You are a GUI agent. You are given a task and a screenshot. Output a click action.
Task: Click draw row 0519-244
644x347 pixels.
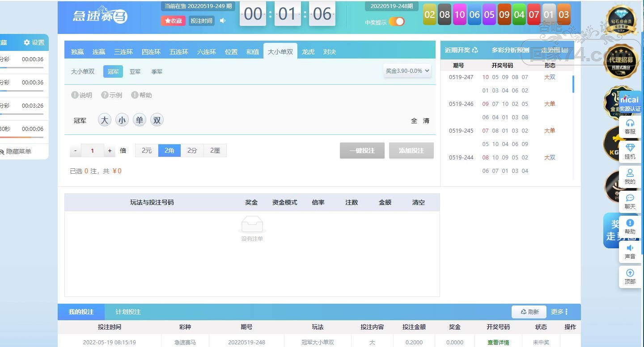506,164
